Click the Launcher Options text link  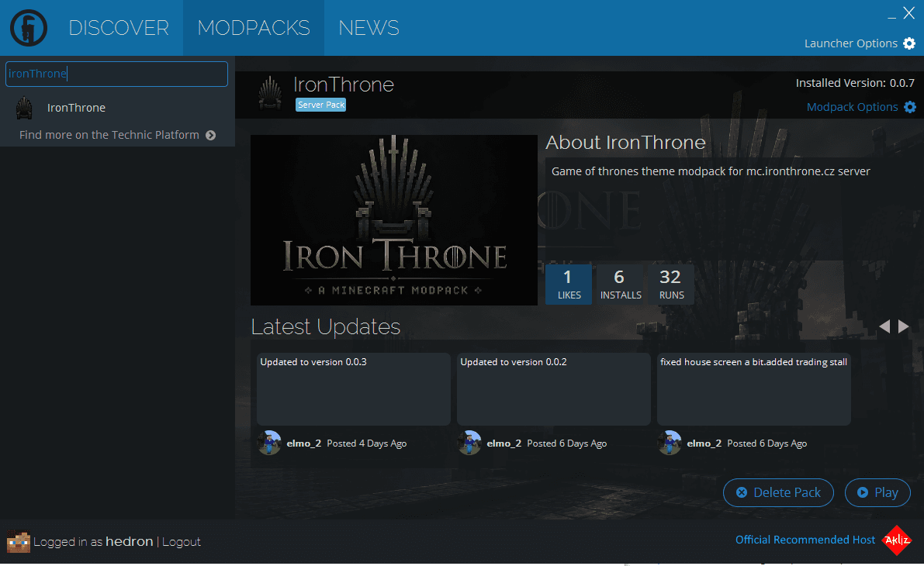[x=851, y=43]
